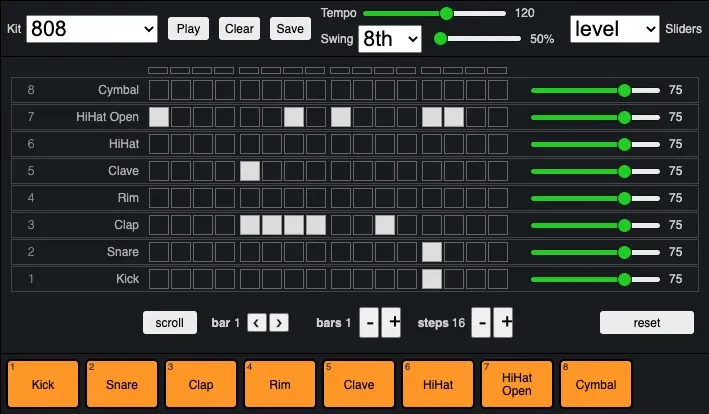Expand the Swing 8th dropdown
Screen dimensions: 709x414
pos(389,39)
